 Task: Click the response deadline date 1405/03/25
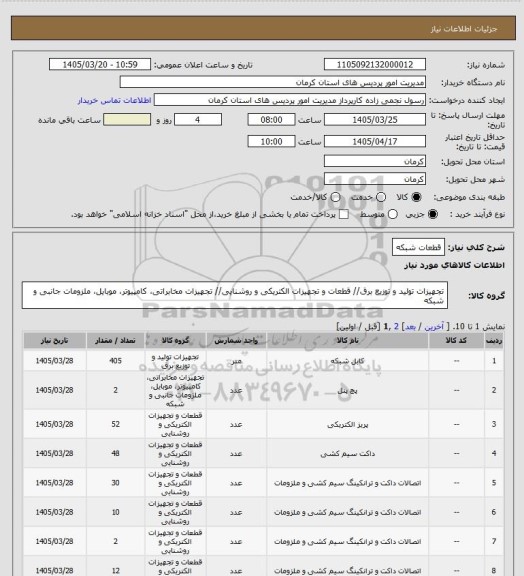tap(375, 120)
